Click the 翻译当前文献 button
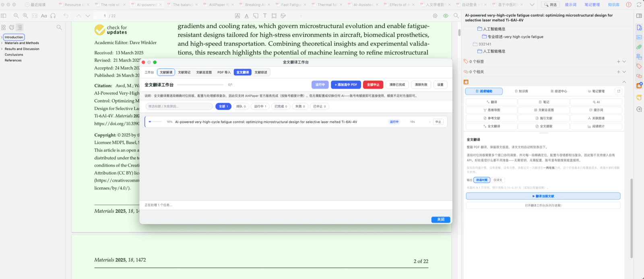The width and height of the screenshot is (644, 279). (543, 196)
